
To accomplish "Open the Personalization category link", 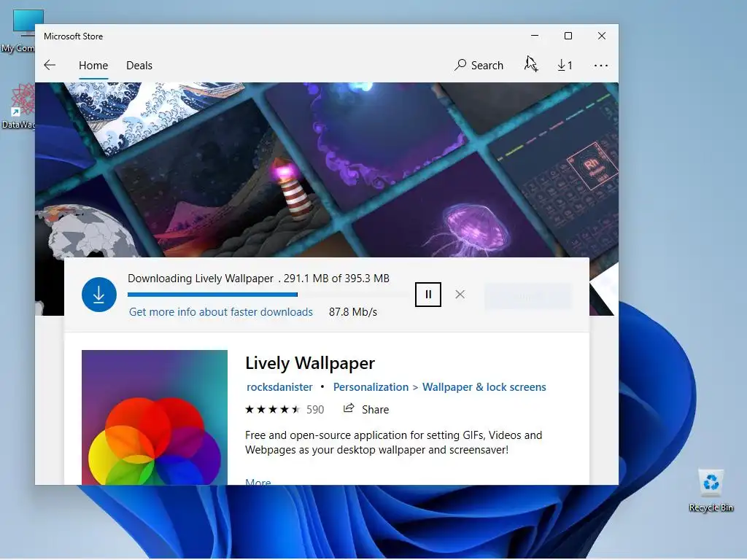I will coord(371,387).
